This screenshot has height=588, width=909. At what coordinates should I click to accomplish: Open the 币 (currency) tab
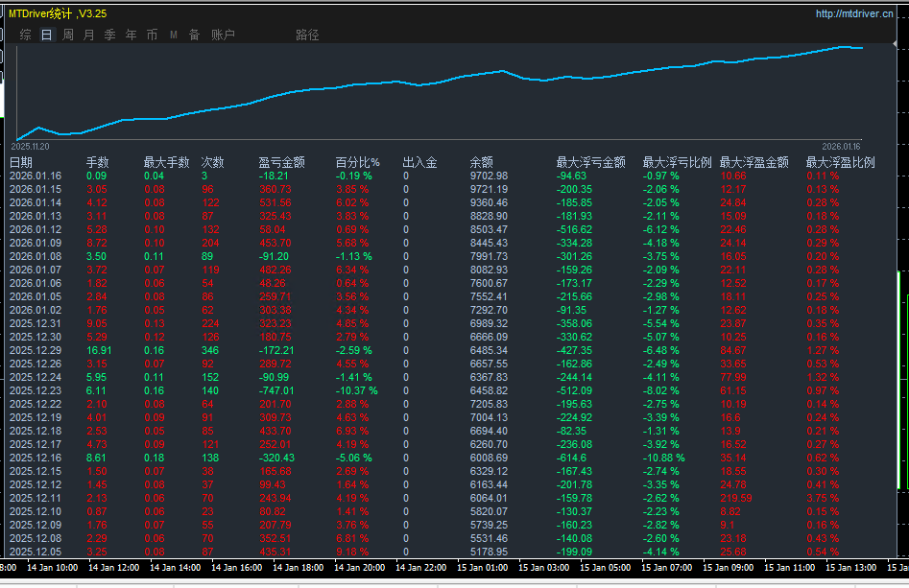[x=153, y=35]
